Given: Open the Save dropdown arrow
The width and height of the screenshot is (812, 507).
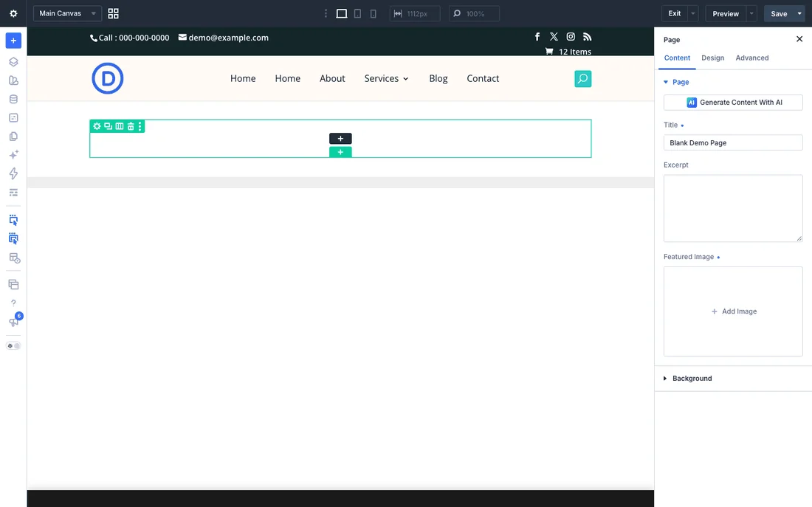Looking at the screenshot, I should (799, 13).
